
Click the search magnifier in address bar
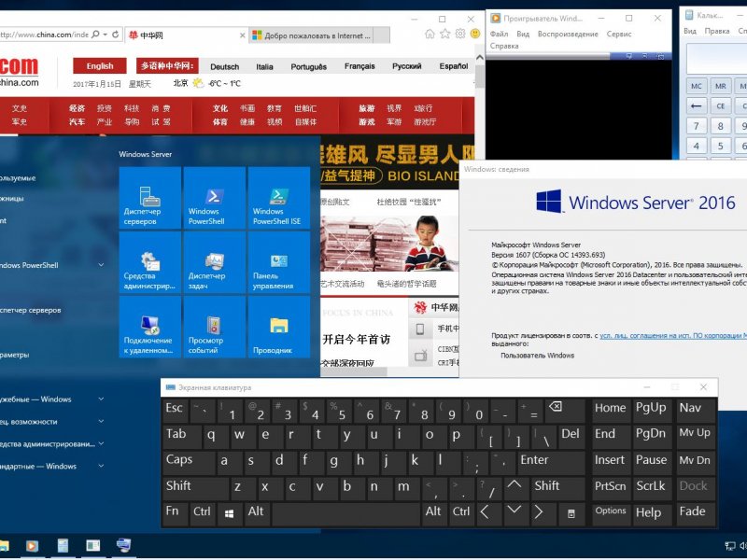click(x=95, y=35)
